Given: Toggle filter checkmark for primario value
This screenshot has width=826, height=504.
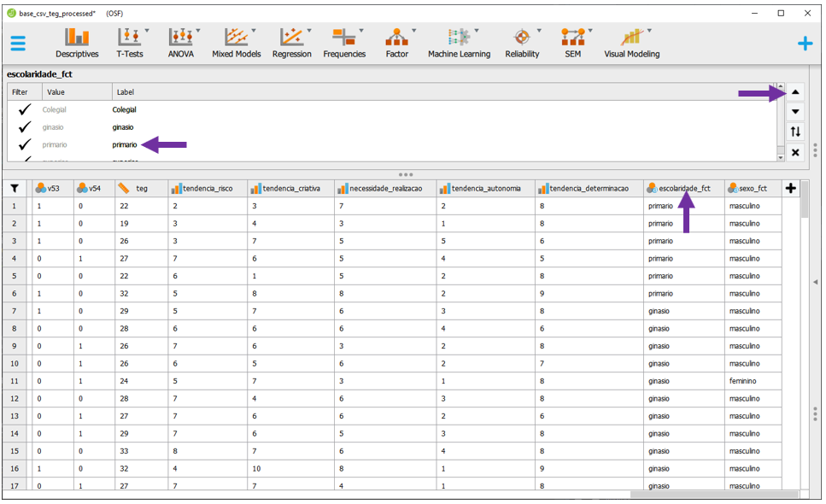Looking at the screenshot, I should point(25,144).
